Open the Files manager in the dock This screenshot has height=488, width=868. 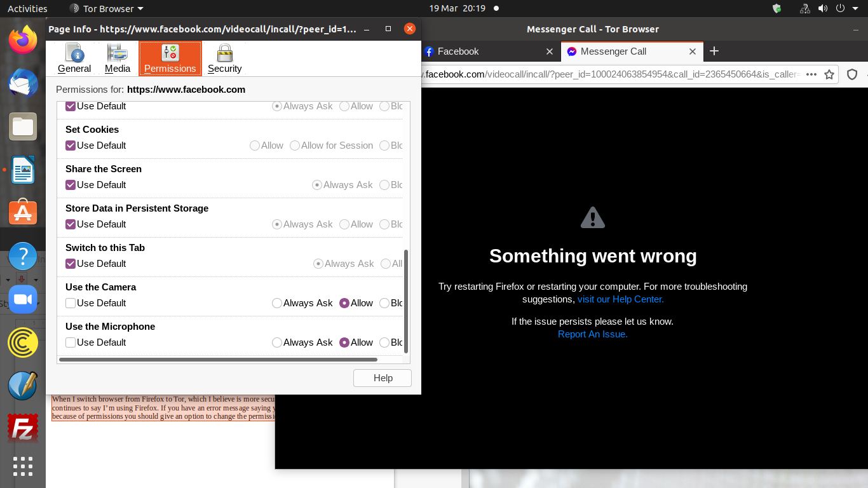pos(23,126)
